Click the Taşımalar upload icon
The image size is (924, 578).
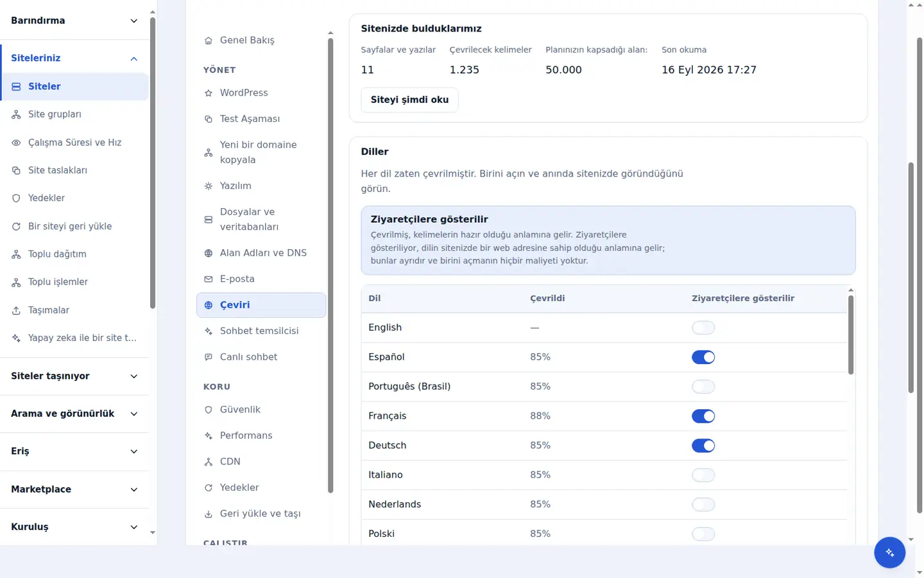coord(16,310)
